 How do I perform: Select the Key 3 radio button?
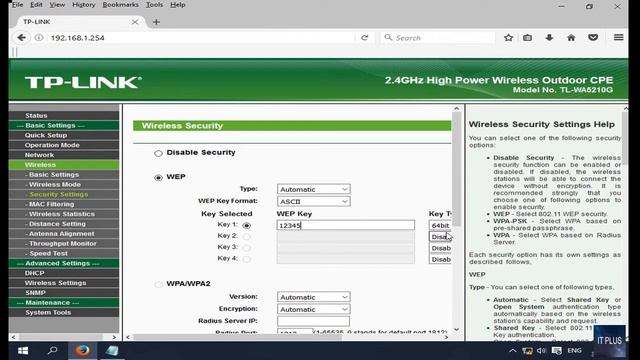(247, 248)
